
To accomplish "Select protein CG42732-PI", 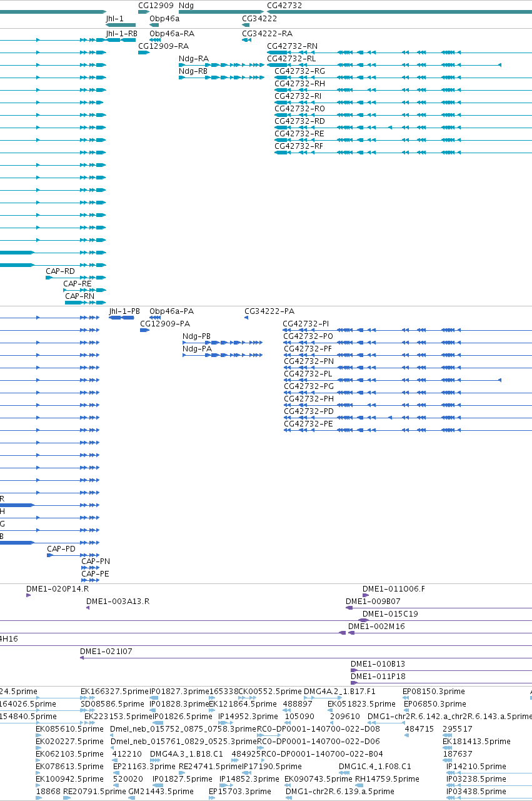I will 306,324.
